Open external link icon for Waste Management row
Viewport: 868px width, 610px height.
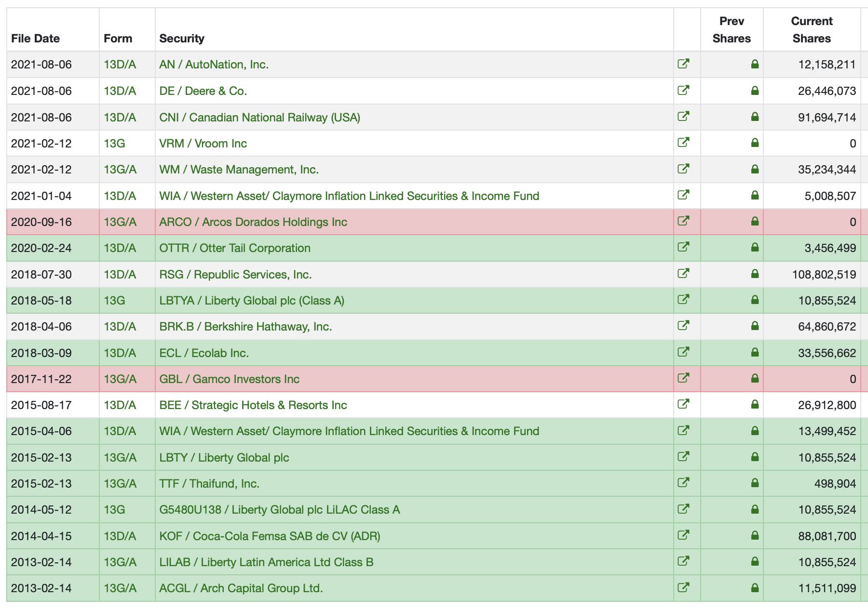[683, 169]
